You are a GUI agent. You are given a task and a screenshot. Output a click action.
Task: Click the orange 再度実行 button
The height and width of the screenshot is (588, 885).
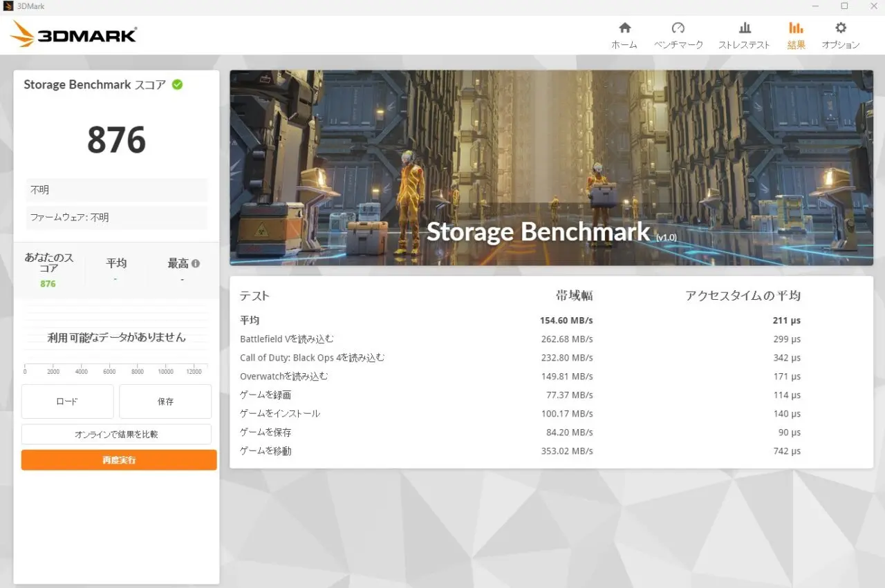click(119, 460)
